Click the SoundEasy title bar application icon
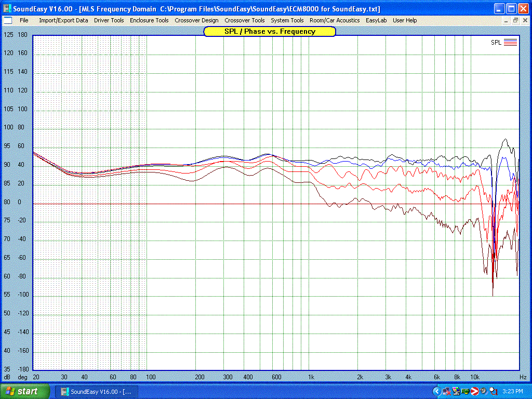Image resolution: width=532 pixels, height=399 pixels. (x=7, y=8)
